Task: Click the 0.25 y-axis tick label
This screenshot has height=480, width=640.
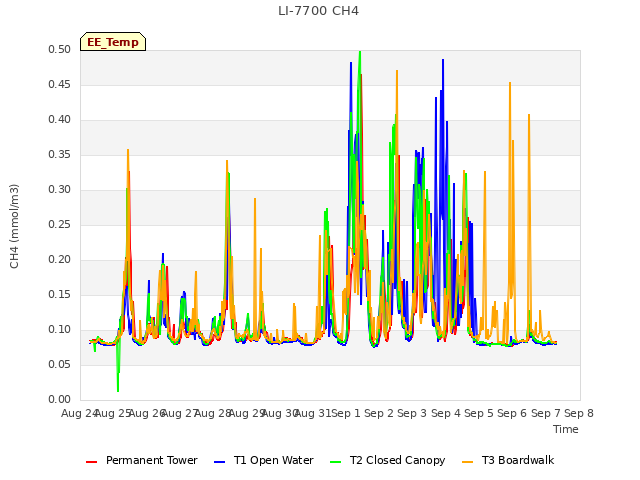Action: pyautogui.click(x=60, y=225)
